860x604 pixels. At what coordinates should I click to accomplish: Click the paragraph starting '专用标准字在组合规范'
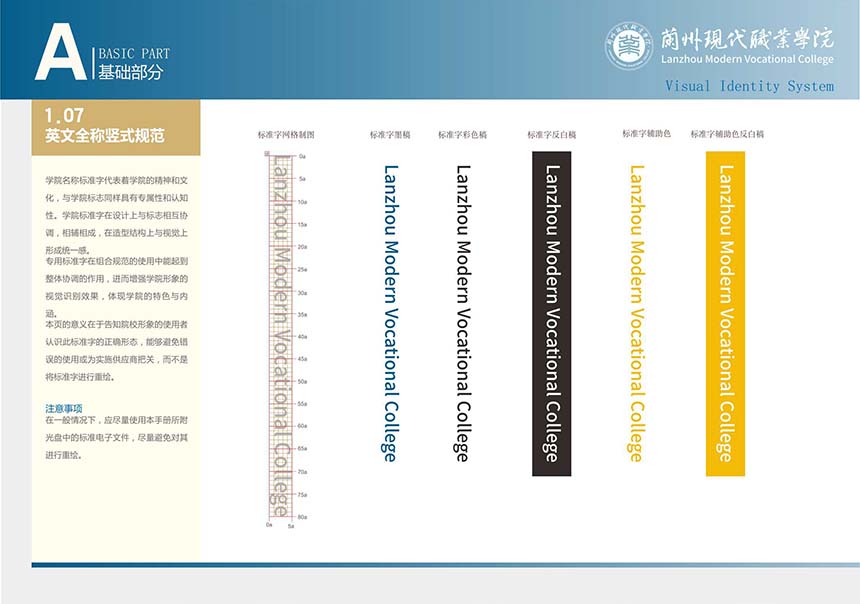tap(116, 287)
